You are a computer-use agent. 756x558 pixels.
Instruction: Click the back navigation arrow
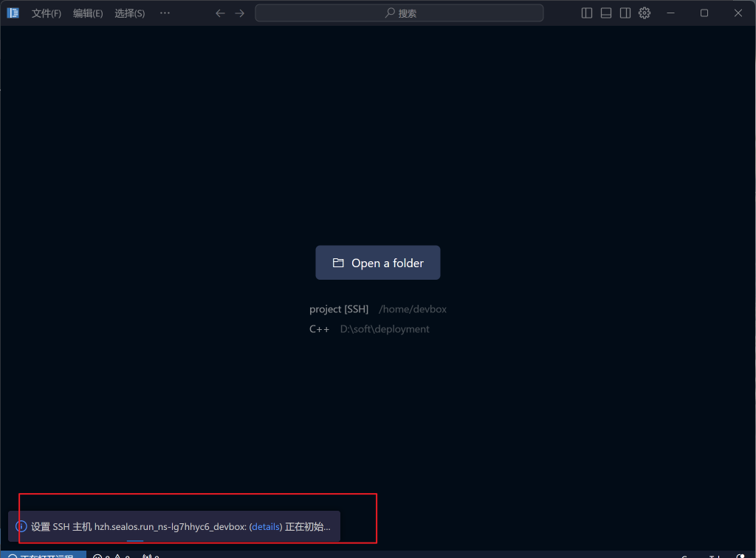tap(219, 13)
